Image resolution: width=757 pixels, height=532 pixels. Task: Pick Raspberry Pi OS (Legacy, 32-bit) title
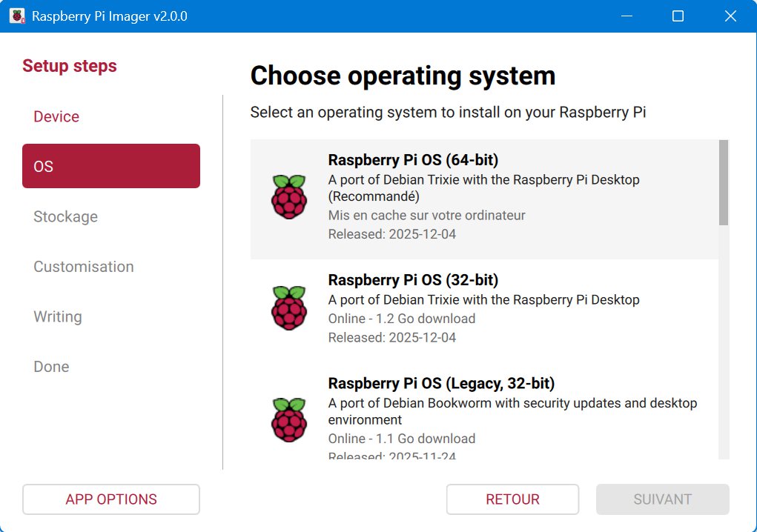[x=441, y=384]
